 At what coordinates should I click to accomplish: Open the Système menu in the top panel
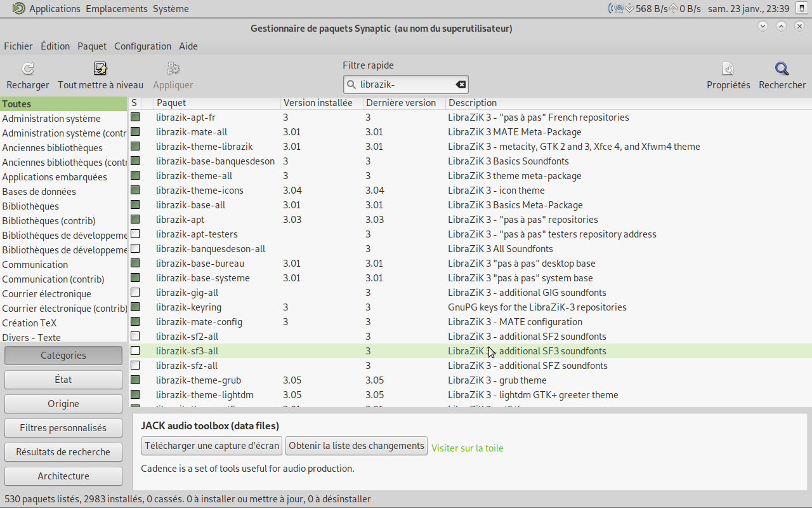(x=171, y=8)
